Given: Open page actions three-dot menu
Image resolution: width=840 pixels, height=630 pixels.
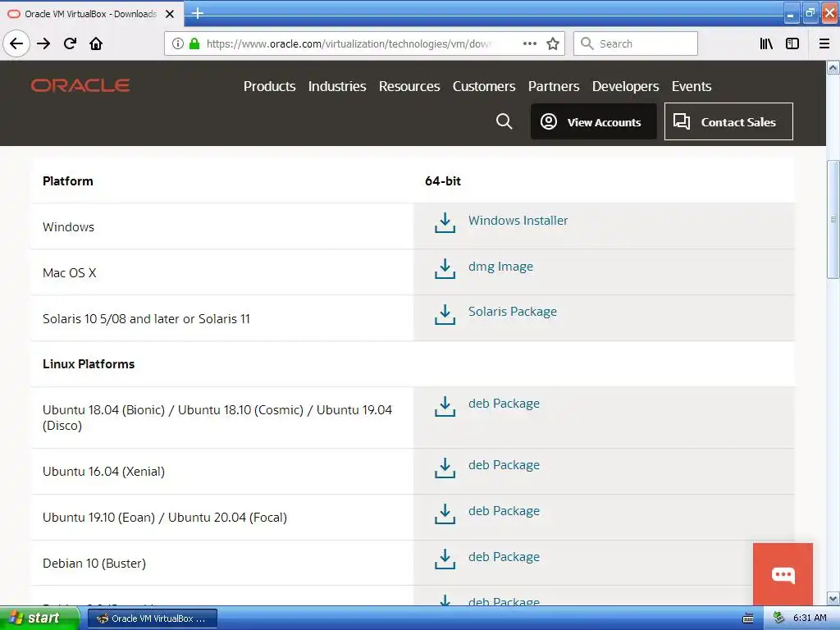Looking at the screenshot, I should coord(530,43).
